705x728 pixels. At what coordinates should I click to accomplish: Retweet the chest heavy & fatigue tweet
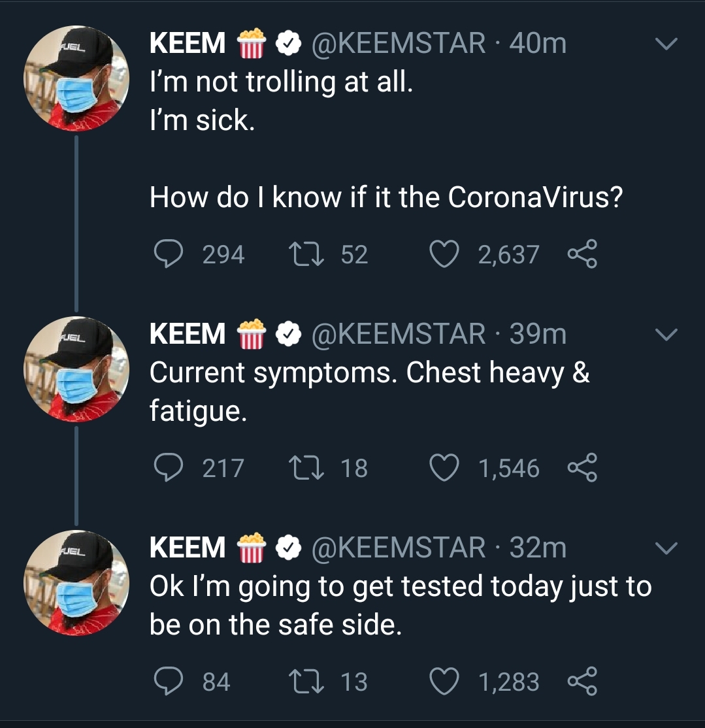(x=306, y=467)
